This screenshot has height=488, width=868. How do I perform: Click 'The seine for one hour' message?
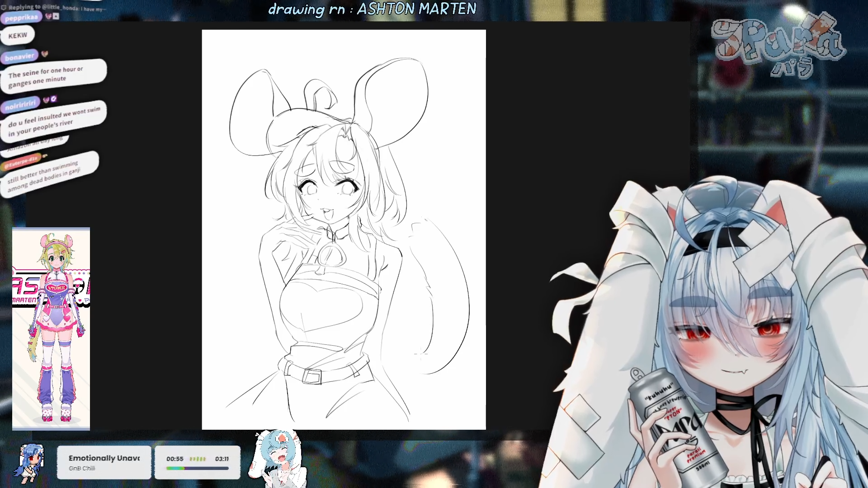tap(53, 76)
